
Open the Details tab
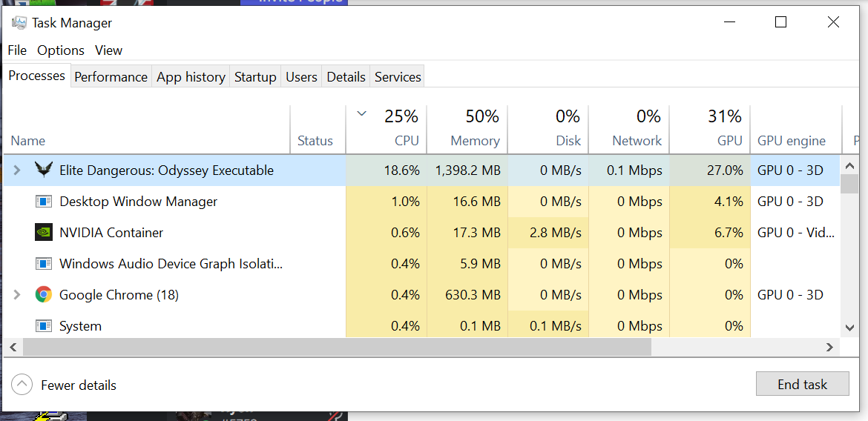click(x=346, y=77)
